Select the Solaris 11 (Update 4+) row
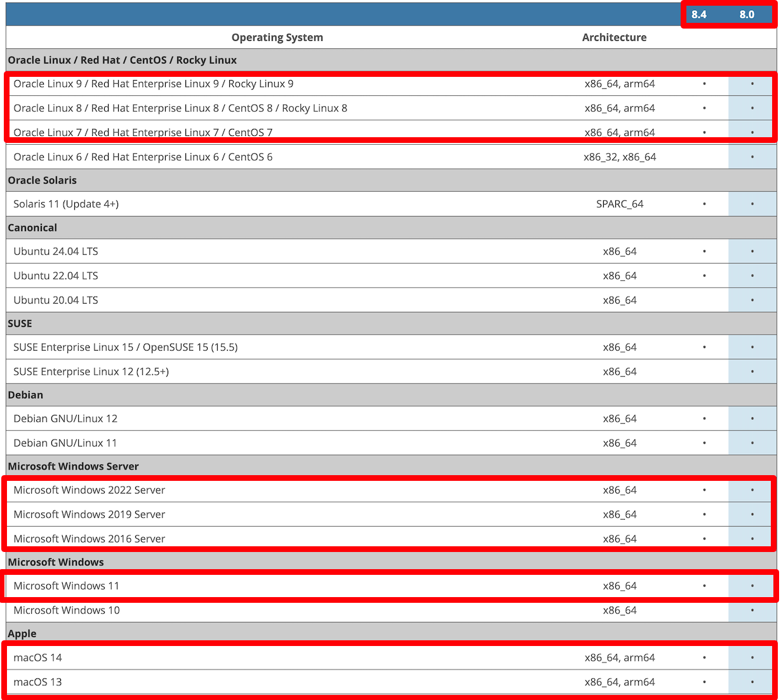 (x=391, y=204)
